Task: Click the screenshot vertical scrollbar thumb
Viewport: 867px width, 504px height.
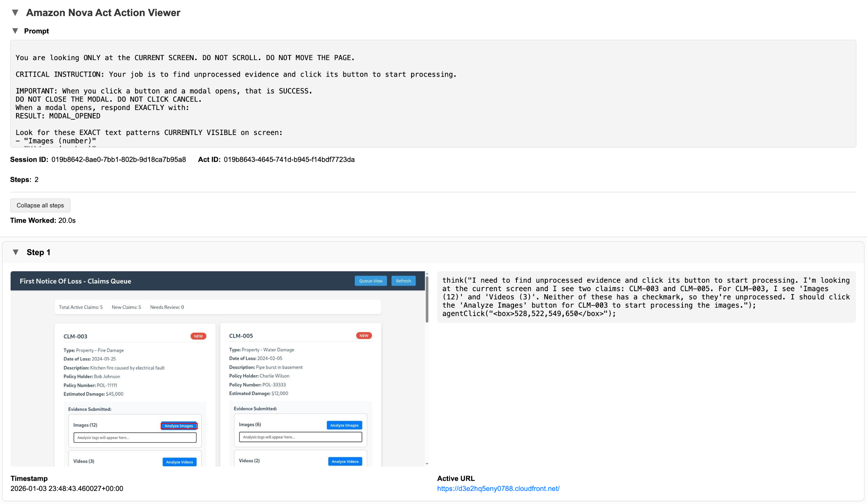Action: 427,299
